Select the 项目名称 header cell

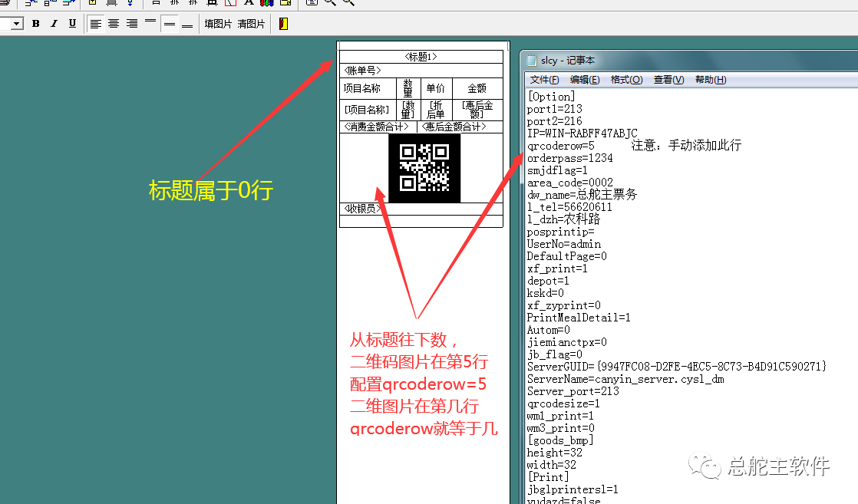coord(368,88)
